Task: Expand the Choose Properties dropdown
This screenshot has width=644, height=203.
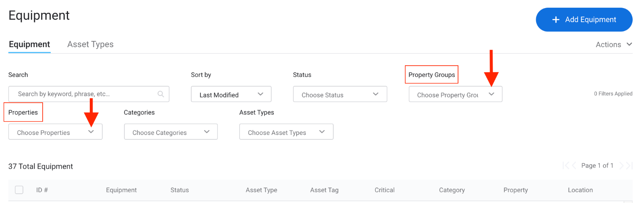Action: 55,132
